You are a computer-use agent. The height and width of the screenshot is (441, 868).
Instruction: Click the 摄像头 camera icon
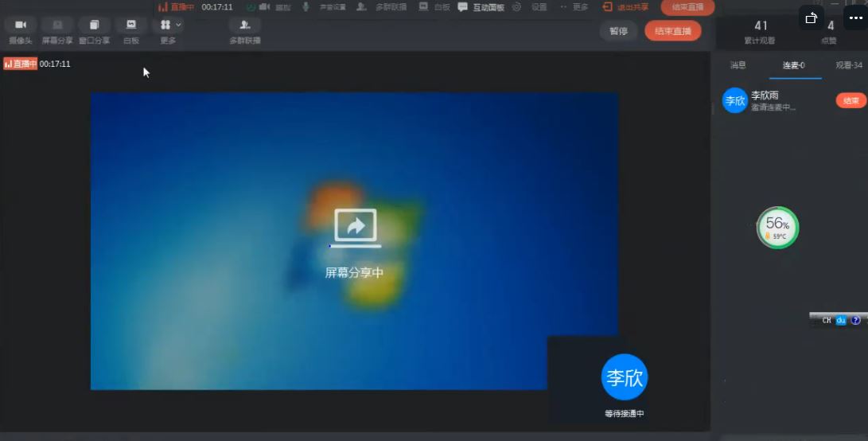click(x=21, y=25)
